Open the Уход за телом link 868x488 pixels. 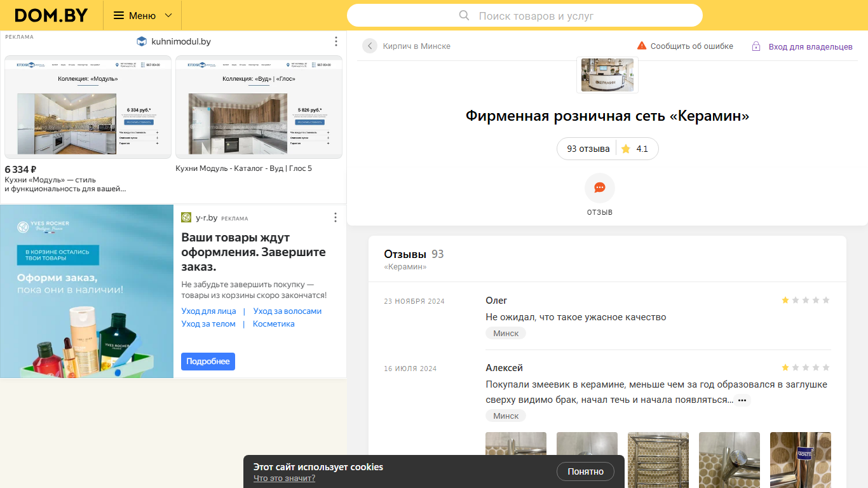tap(208, 324)
